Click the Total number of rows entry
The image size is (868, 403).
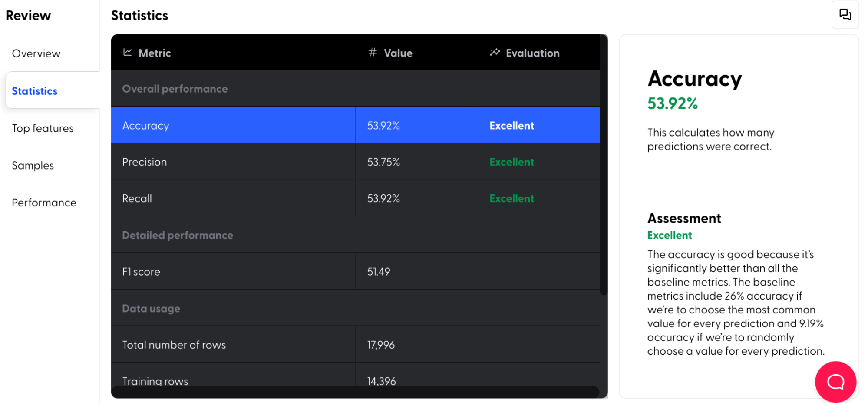click(174, 345)
